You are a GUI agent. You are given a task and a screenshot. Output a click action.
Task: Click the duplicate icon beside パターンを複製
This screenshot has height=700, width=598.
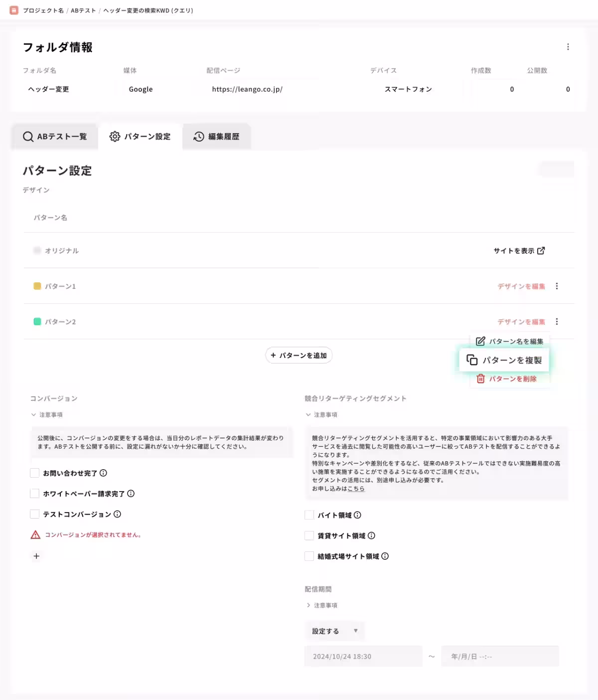(x=472, y=359)
